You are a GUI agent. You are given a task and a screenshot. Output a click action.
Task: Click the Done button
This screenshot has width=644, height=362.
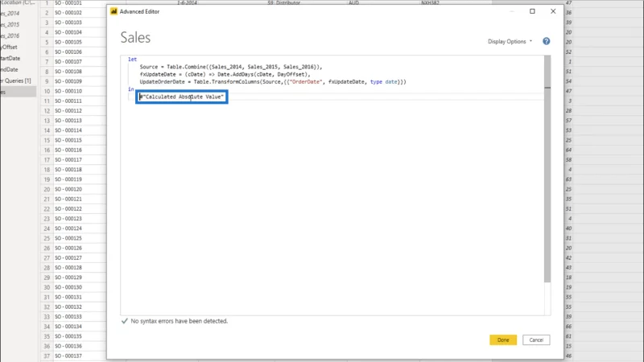502,339
